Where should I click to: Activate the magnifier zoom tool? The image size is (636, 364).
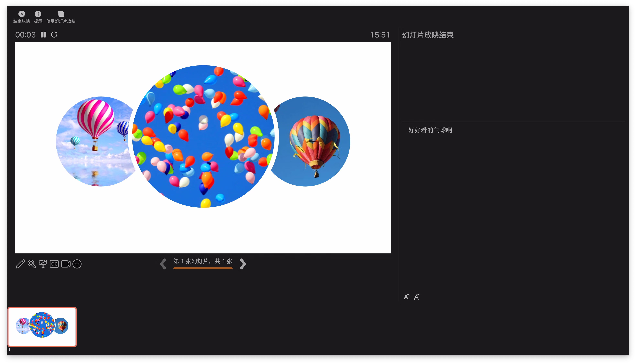[x=32, y=264]
